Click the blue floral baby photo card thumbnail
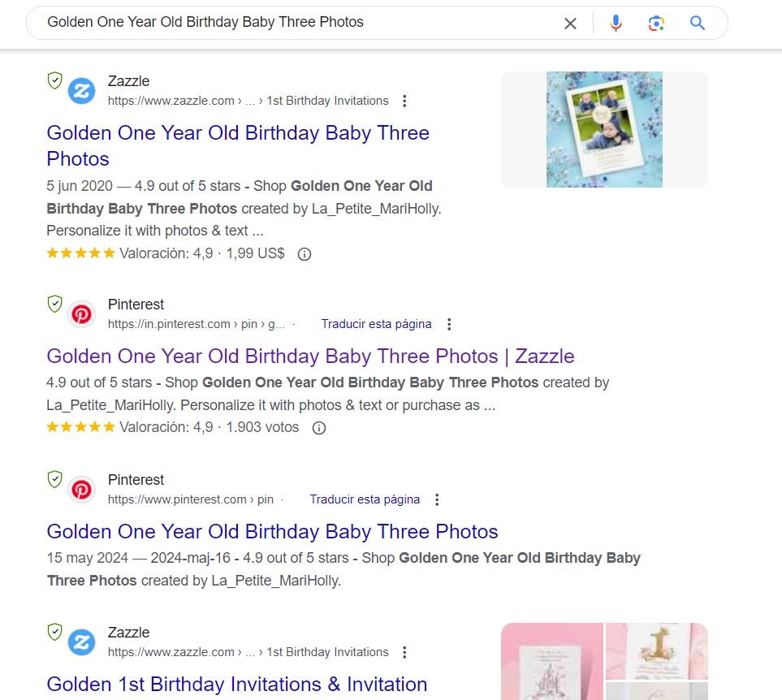Screen dimensions: 782x700 coord(604,130)
